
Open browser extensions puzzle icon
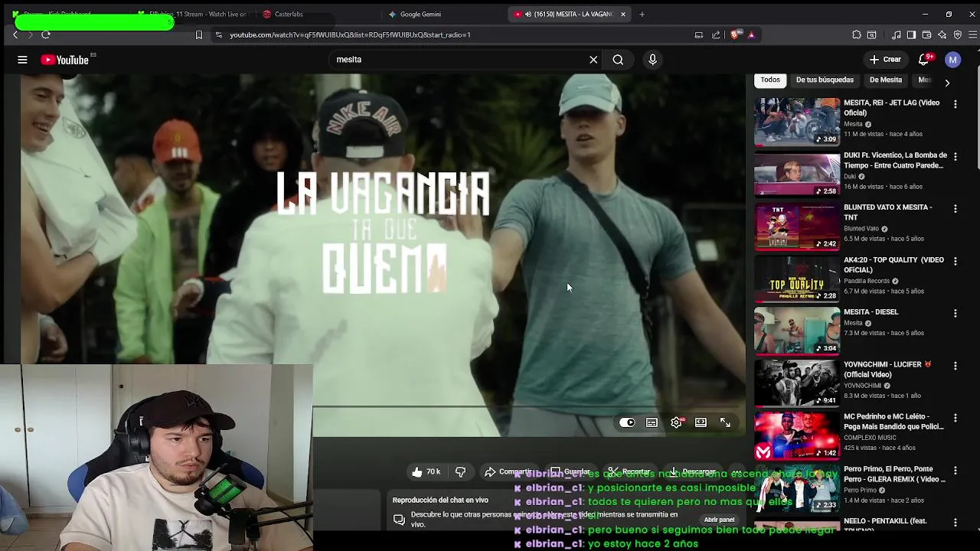857,34
